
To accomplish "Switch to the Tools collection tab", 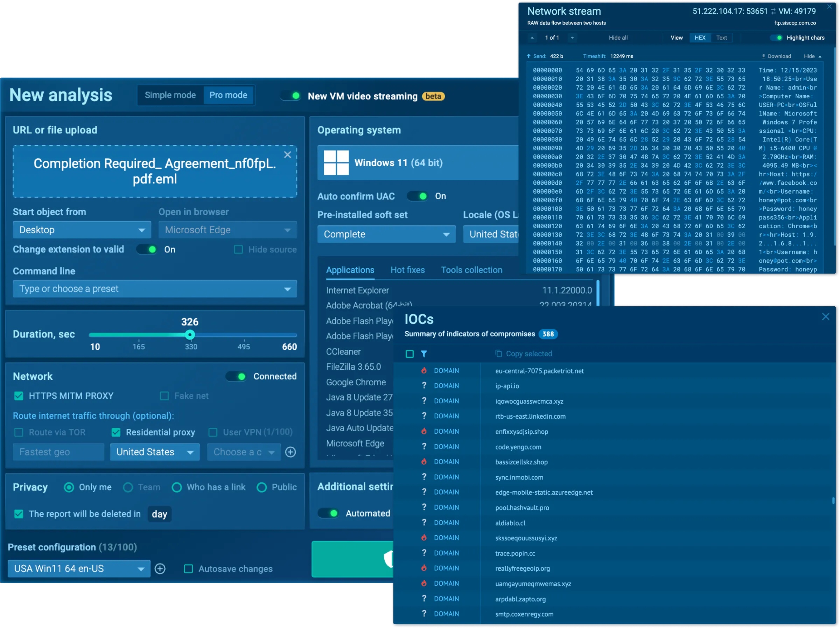I will coord(471,271).
